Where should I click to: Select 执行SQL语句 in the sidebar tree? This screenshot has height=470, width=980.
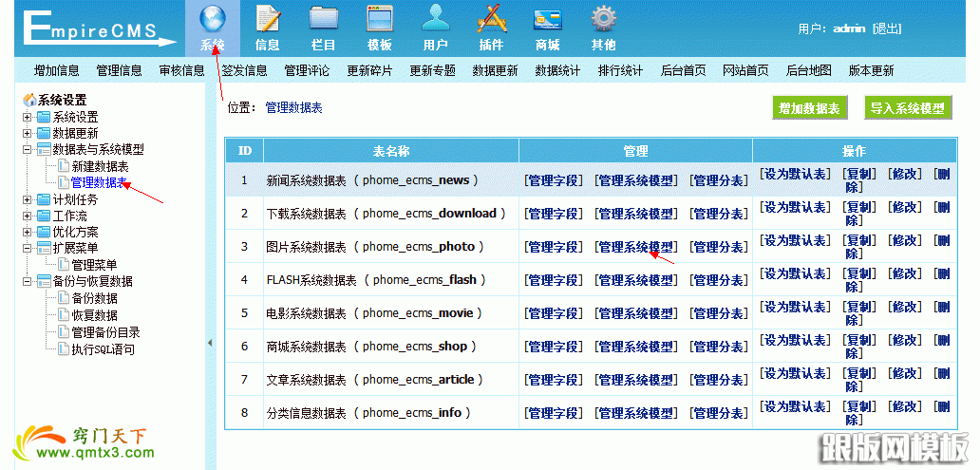click(x=103, y=349)
